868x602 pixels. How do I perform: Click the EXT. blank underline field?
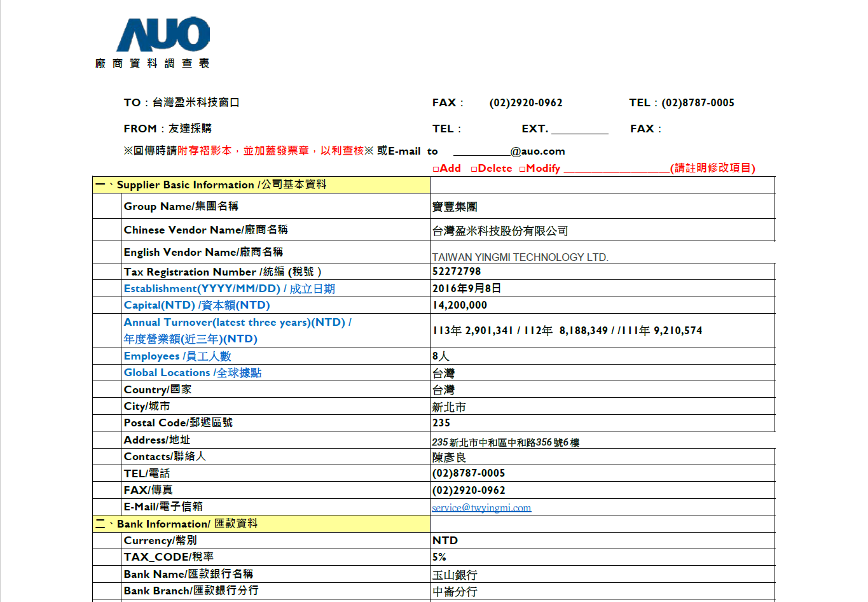pyautogui.click(x=579, y=129)
